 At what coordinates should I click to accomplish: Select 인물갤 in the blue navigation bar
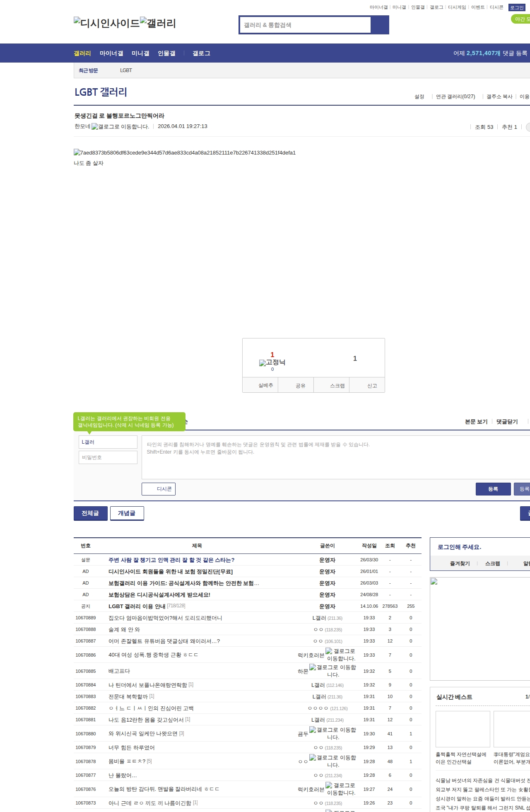point(166,53)
